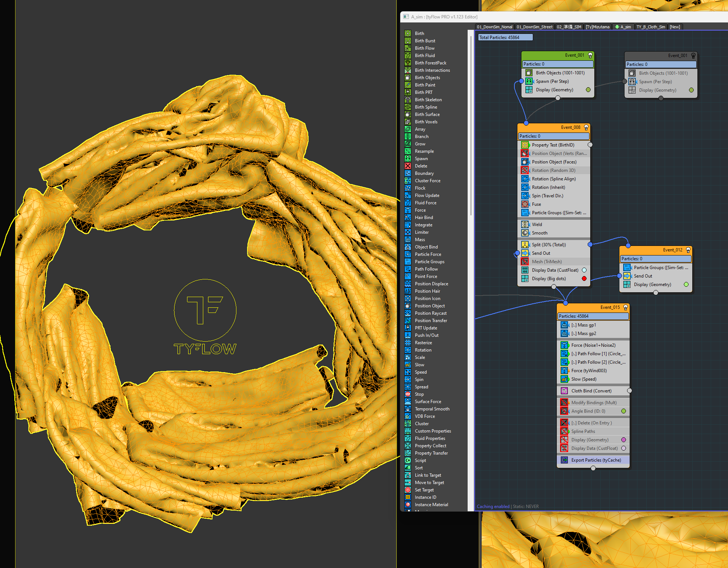The width and height of the screenshot is (728, 568).
Task: Click the Export Particles (tyCache) icon
Action: pyautogui.click(x=564, y=460)
